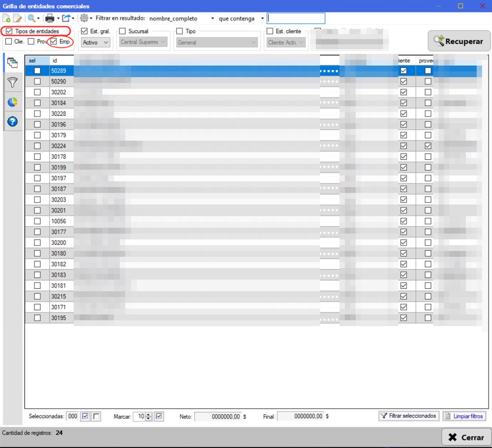Open the pie chart sidebar icon

click(13, 102)
